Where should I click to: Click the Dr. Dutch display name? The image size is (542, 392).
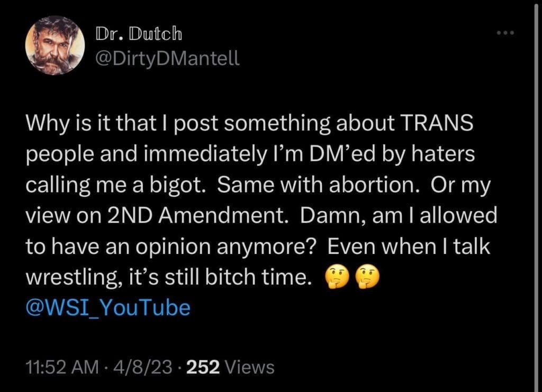pyautogui.click(x=139, y=34)
